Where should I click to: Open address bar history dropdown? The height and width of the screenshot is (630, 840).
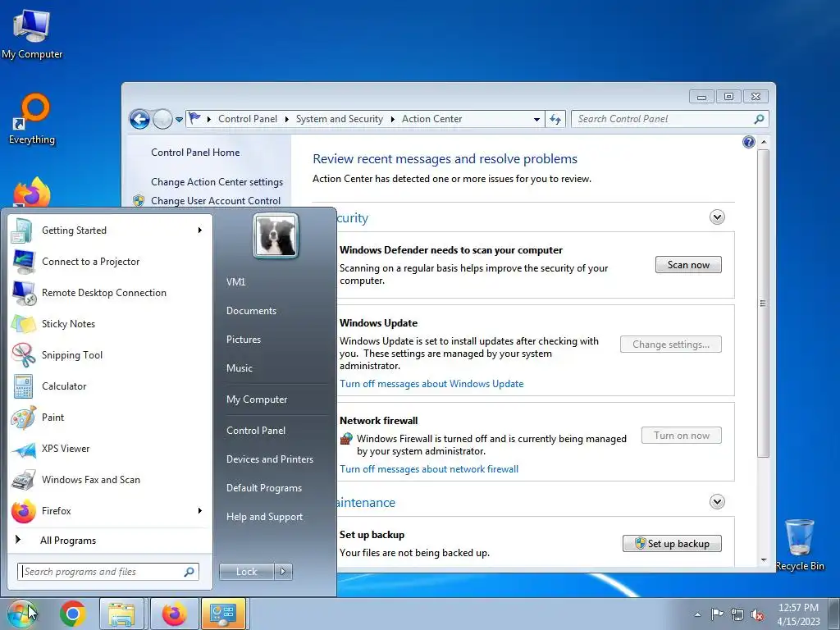[536, 120]
